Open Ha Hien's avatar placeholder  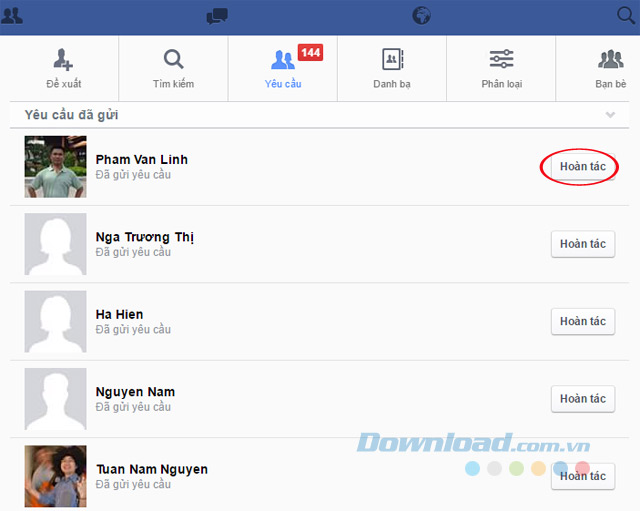(x=56, y=322)
